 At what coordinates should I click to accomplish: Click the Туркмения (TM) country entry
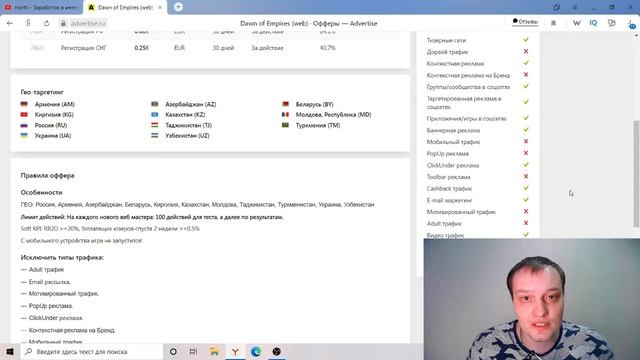coord(318,125)
